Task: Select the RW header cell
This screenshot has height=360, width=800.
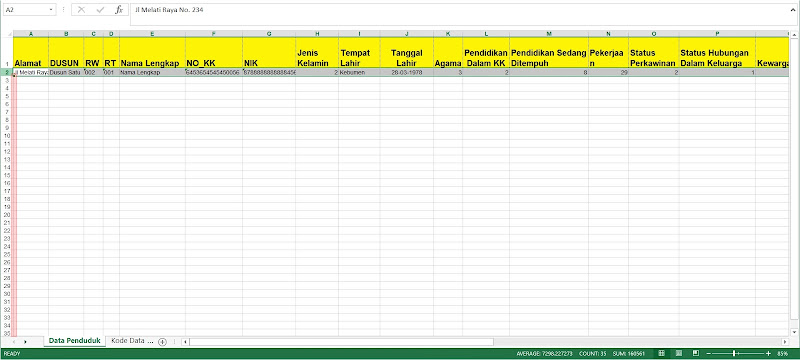Action: click(x=93, y=53)
